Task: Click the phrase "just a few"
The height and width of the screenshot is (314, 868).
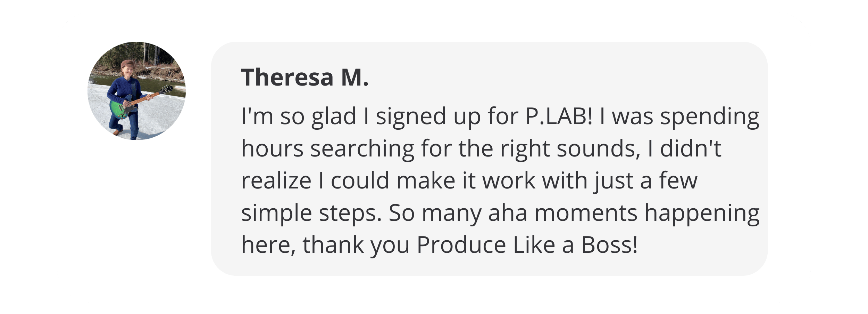Action: [x=646, y=180]
